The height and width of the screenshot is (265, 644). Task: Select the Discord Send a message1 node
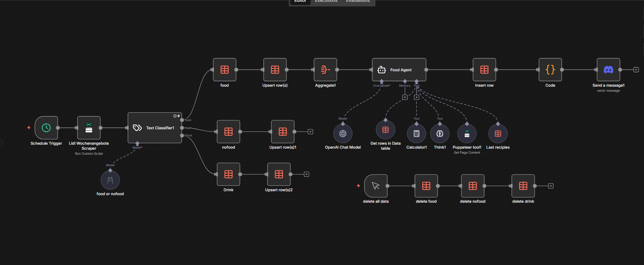coord(608,70)
